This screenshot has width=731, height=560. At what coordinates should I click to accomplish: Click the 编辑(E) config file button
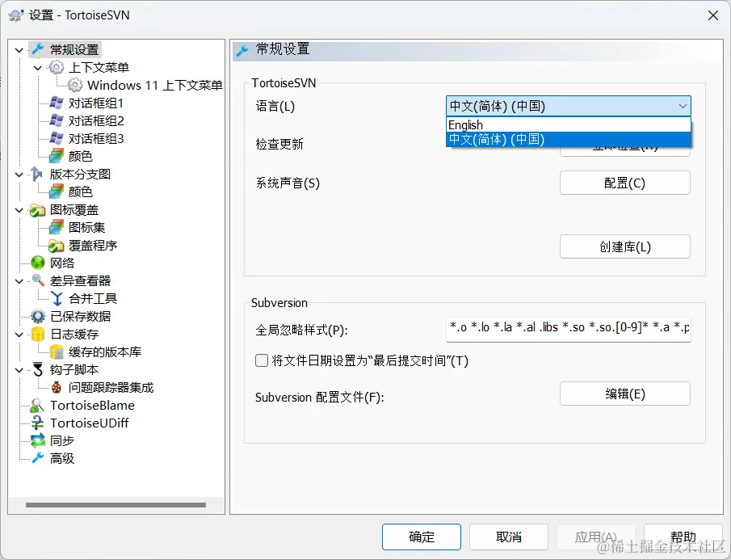(624, 394)
